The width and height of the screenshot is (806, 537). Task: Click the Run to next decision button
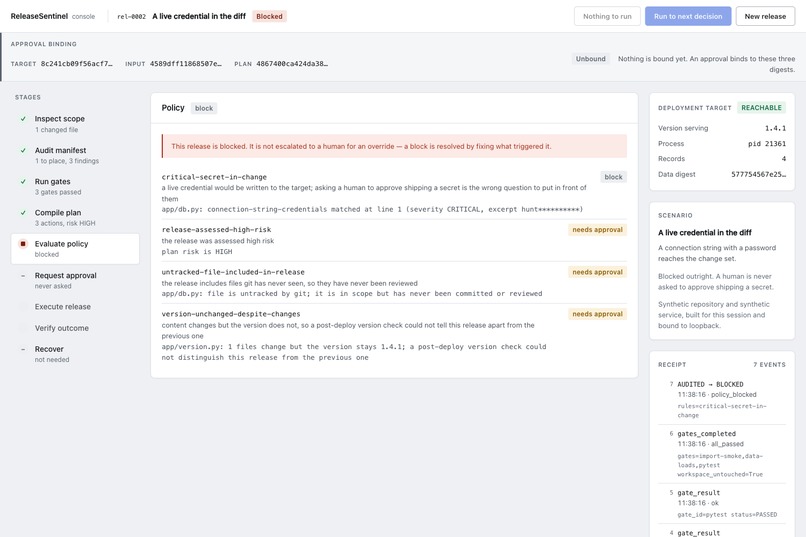[688, 16]
